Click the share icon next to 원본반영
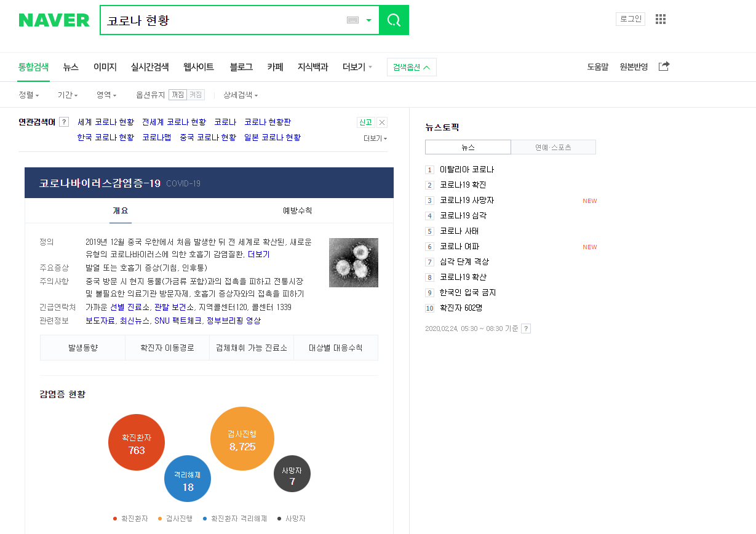 pos(664,66)
